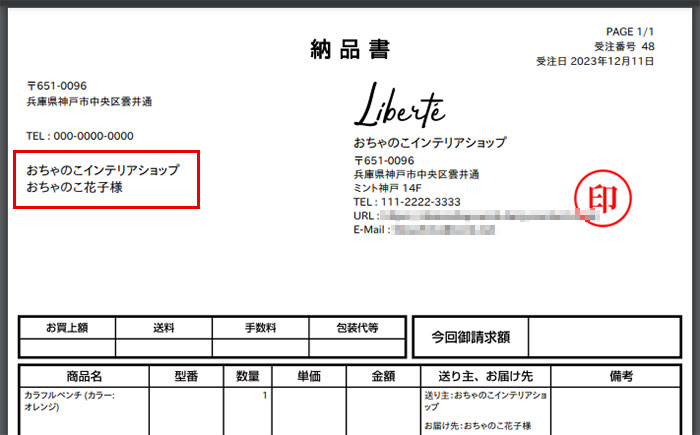Click the 送り主、お届け先 column header
Image resolution: width=700 pixels, height=435 pixels.
click(x=486, y=376)
